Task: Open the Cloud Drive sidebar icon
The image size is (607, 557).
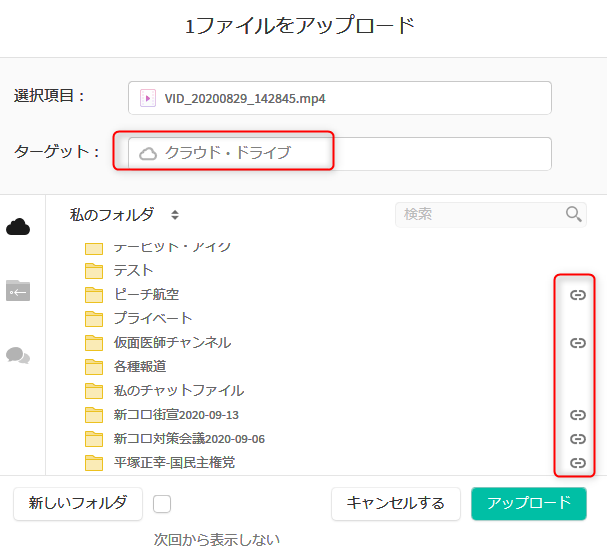Action: tap(18, 227)
